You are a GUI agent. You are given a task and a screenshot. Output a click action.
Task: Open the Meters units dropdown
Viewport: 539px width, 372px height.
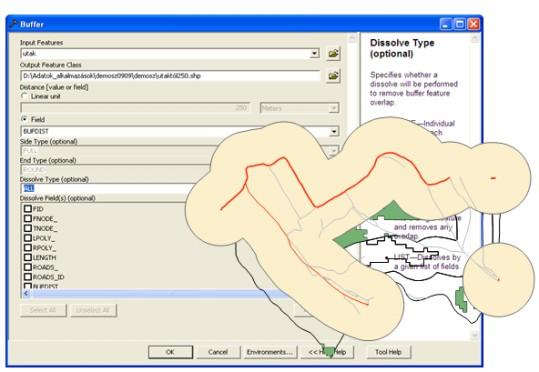pyautogui.click(x=333, y=108)
